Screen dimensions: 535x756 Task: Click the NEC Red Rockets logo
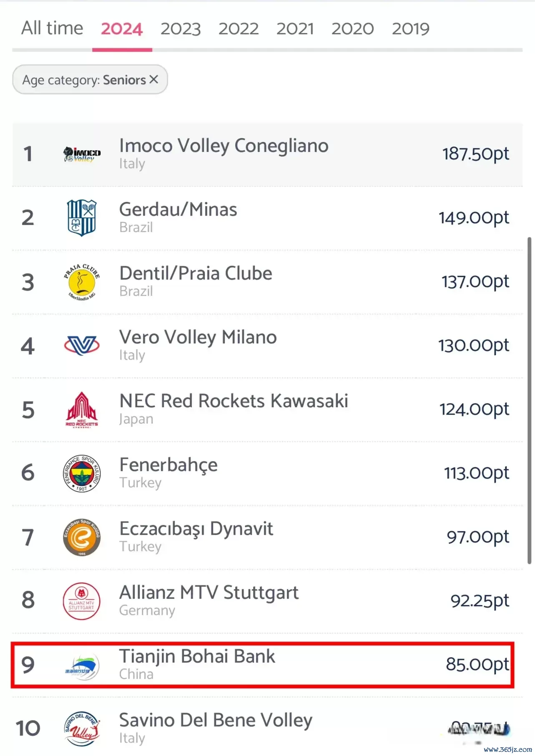pyautogui.click(x=82, y=410)
